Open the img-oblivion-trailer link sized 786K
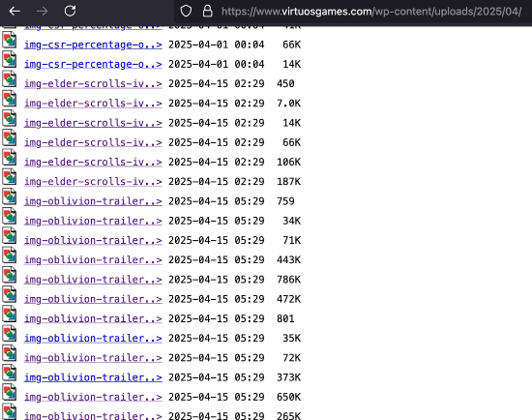 (93, 280)
